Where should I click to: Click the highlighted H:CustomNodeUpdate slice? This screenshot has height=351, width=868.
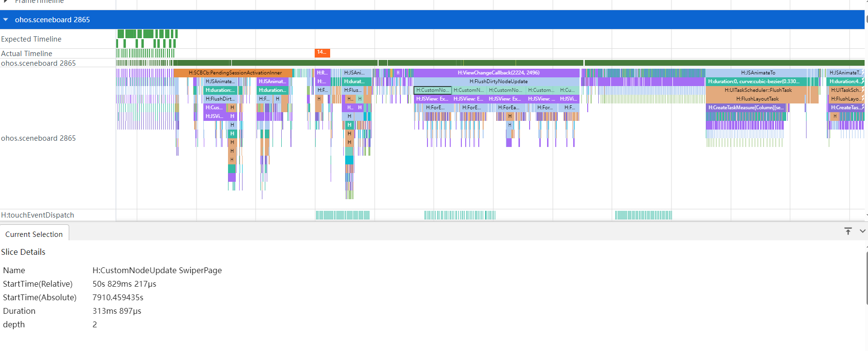[432, 90]
